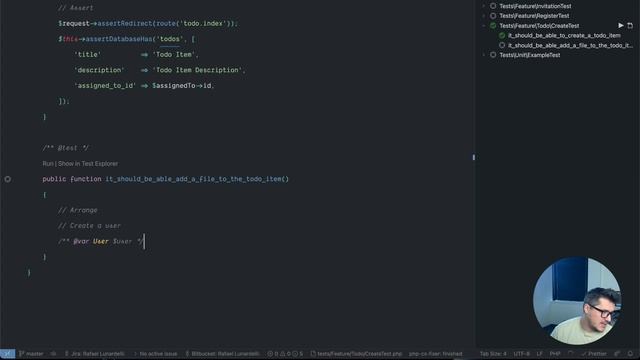
Task: Click status circle of it_should_be_able_add_a_file test
Action: click(x=502, y=45)
